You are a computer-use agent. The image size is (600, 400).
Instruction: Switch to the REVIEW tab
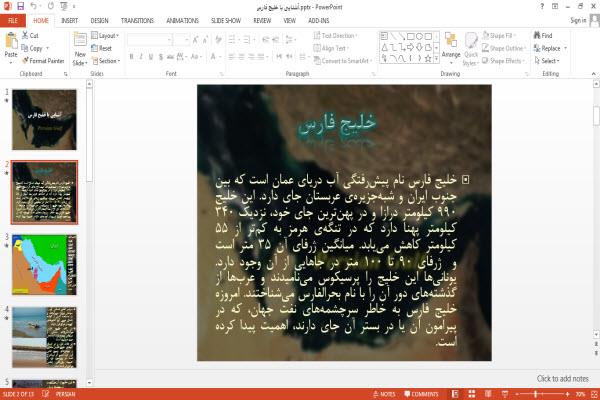(x=262, y=21)
